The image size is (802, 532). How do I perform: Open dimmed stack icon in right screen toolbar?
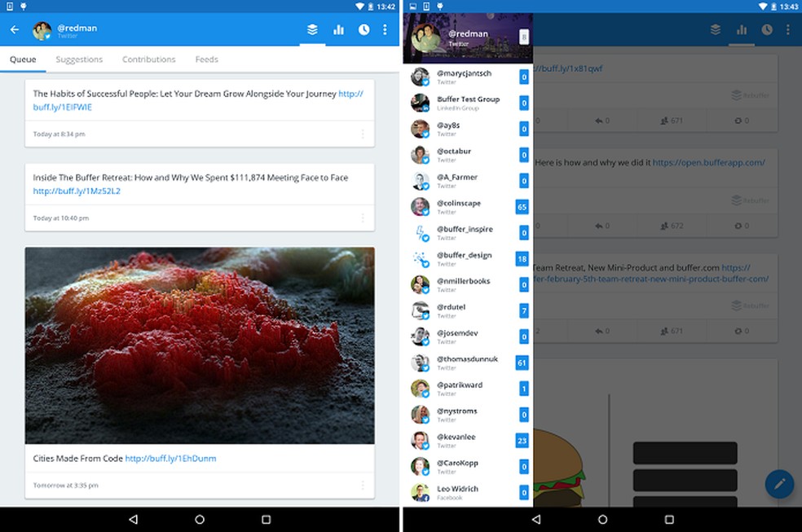pos(716,29)
